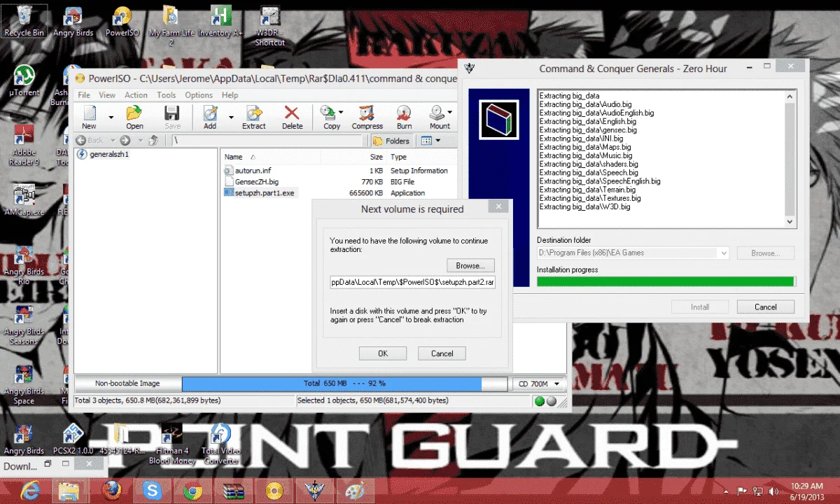Image resolution: width=840 pixels, height=504 pixels.
Task: Click the setupzh.part2.rar volume path field
Action: pyautogui.click(x=412, y=281)
